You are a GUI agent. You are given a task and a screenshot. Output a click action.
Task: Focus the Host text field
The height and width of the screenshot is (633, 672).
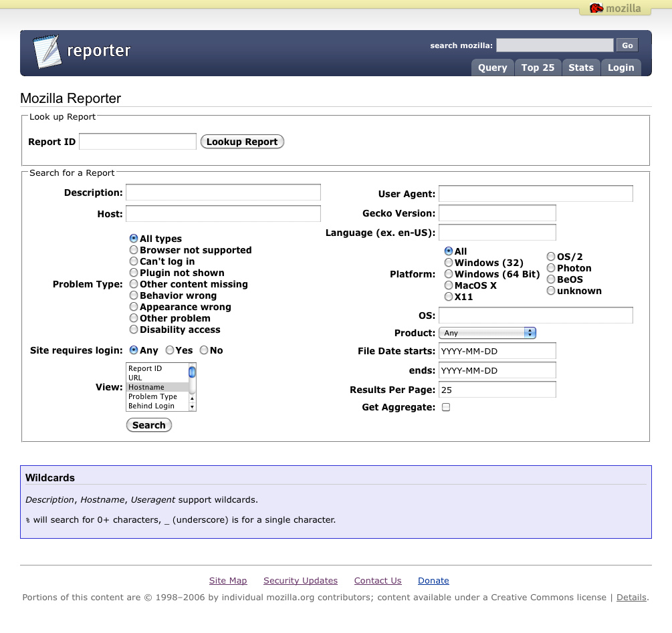coord(223,214)
